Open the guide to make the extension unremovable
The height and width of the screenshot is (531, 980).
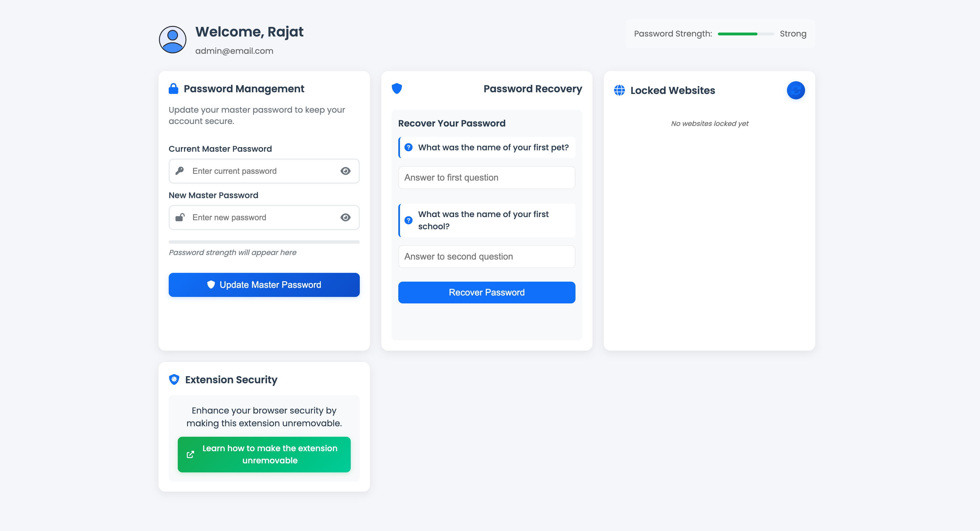tap(264, 454)
